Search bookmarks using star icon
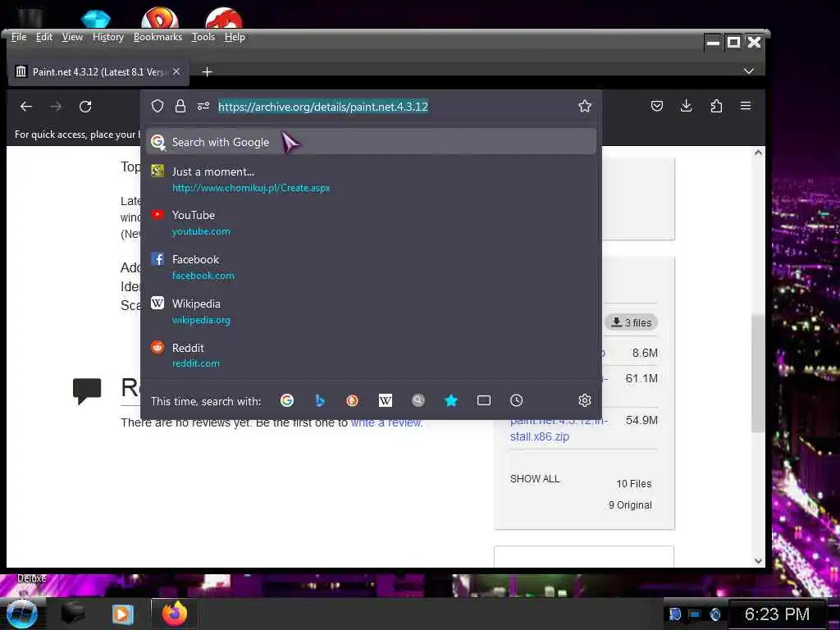Viewport: 840px width, 630px height. pyautogui.click(x=451, y=400)
